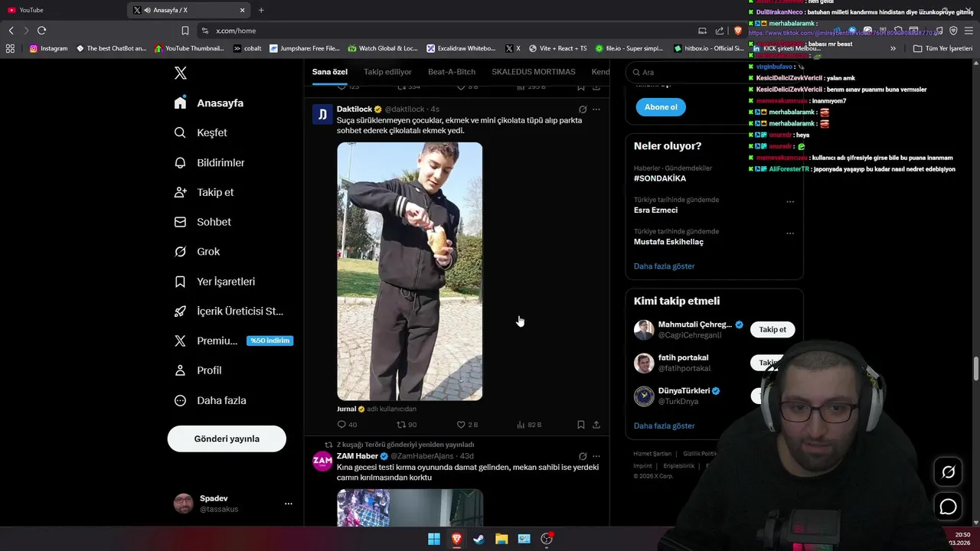
Task: Click the Ara search field
Action: [x=714, y=72]
